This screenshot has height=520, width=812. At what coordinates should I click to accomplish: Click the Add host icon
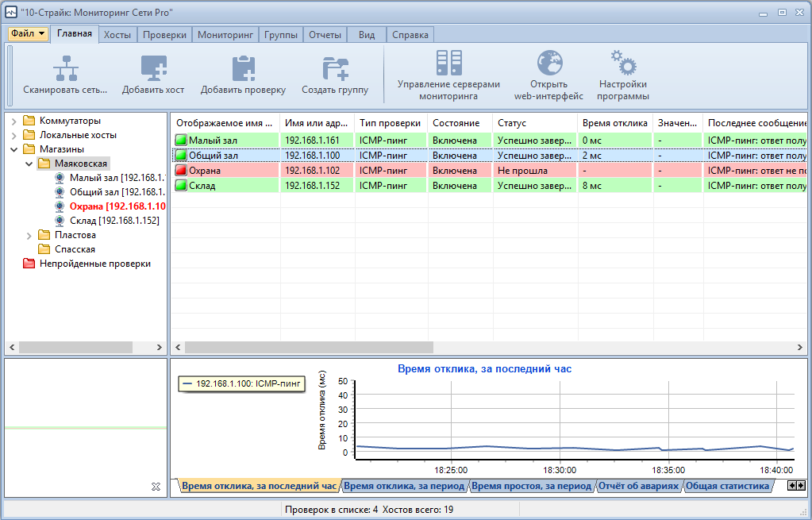click(x=153, y=68)
